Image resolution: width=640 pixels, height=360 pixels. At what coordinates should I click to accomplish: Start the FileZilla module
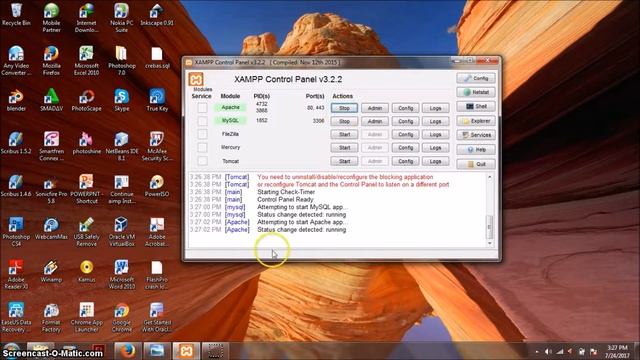click(344, 134)
